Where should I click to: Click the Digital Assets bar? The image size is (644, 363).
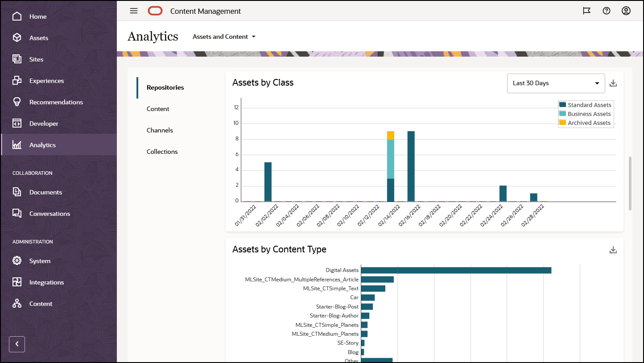[456, 270]
